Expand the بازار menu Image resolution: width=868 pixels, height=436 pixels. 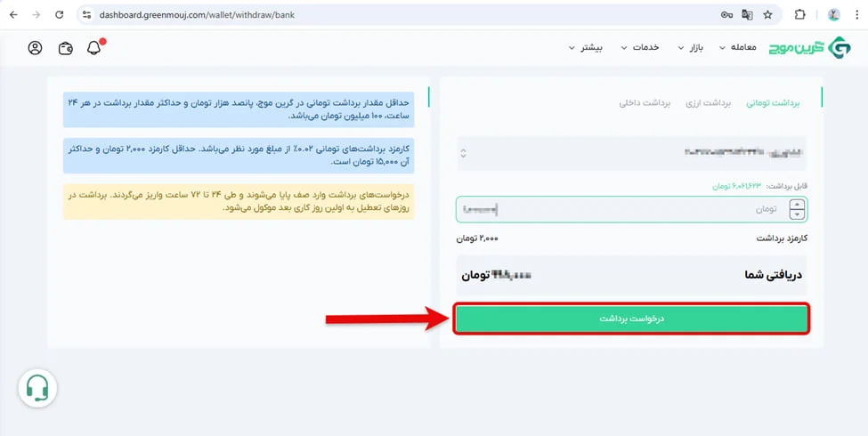point(691,47)
